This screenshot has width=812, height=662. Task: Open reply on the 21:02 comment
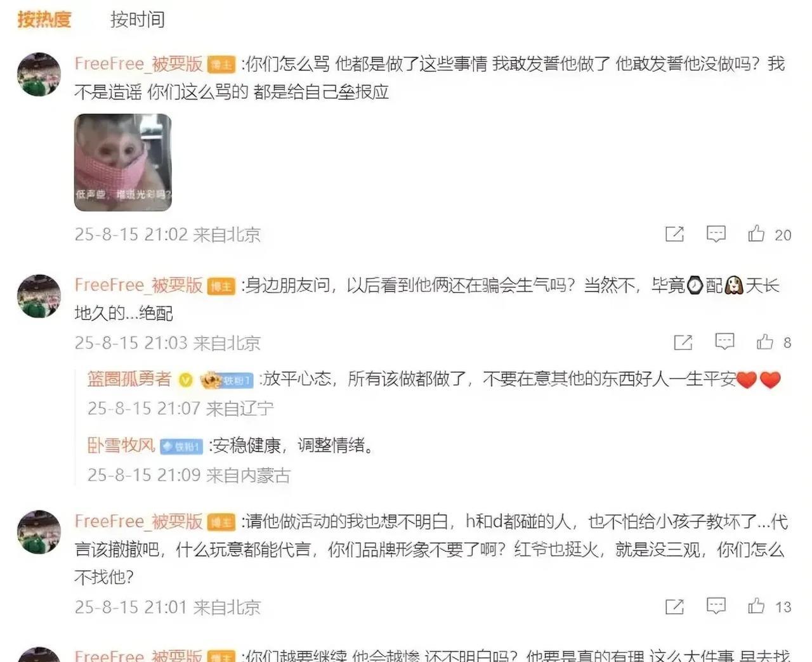coord(716,234)
